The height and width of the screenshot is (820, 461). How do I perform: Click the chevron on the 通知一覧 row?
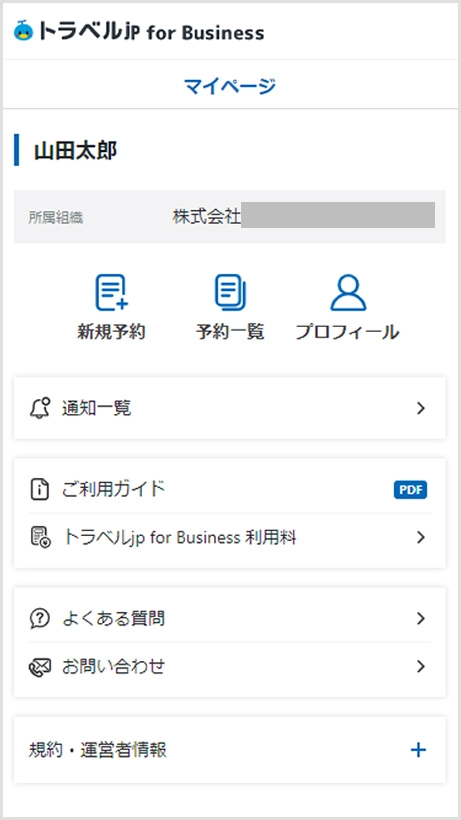[x=421, y=408]
